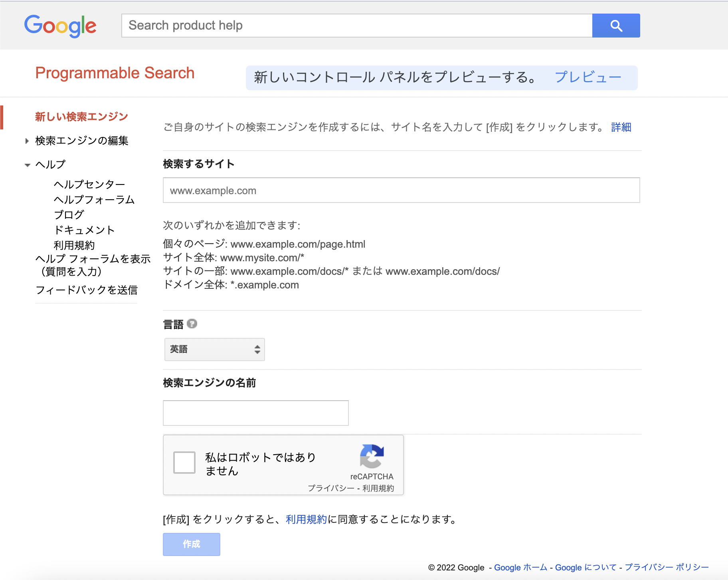Check the 私はロボットではありません checkbox

[x=184, y=463]
